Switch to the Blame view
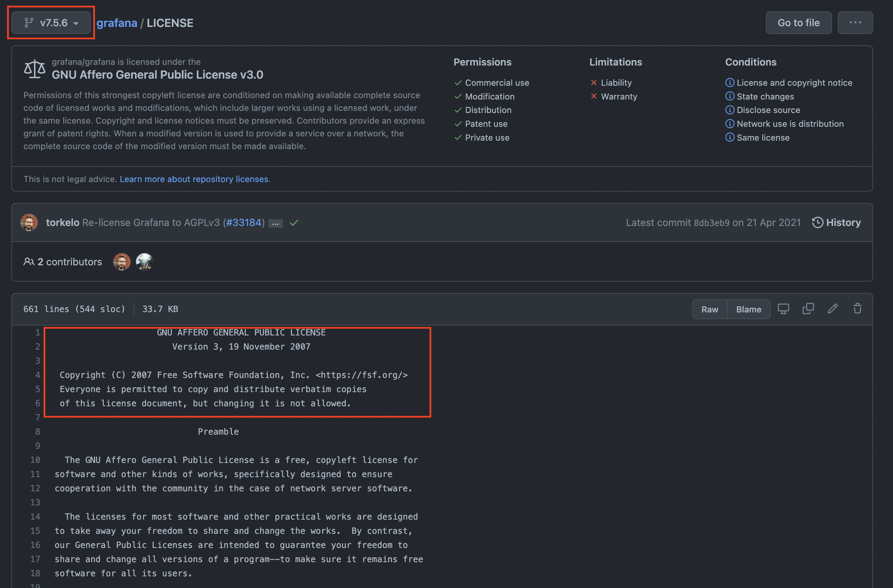 coord(748,309)
